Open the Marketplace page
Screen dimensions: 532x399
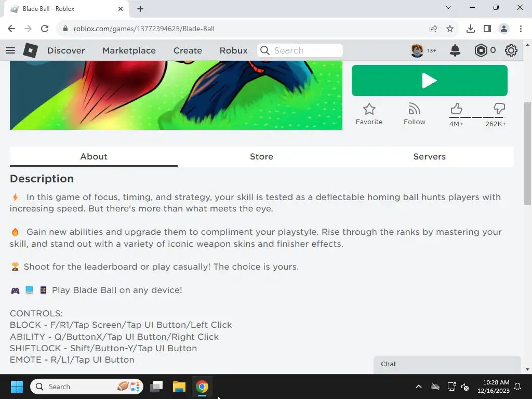[x=129, y=50]
